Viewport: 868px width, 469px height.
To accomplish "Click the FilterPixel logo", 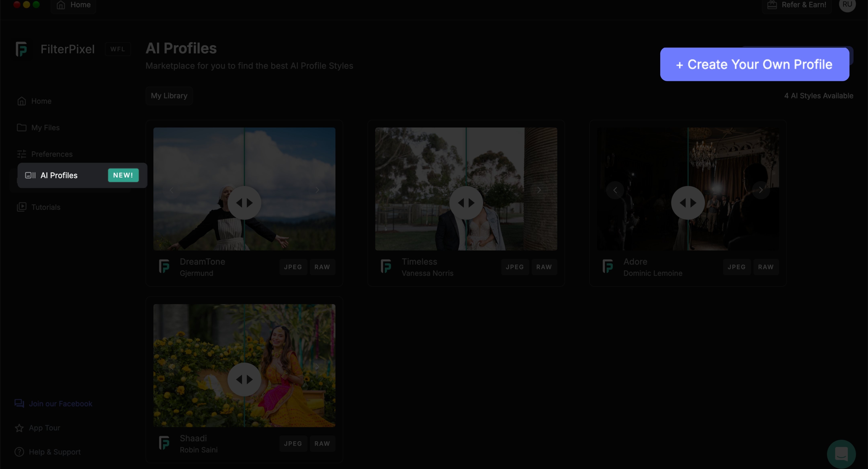I will (21, 49).
